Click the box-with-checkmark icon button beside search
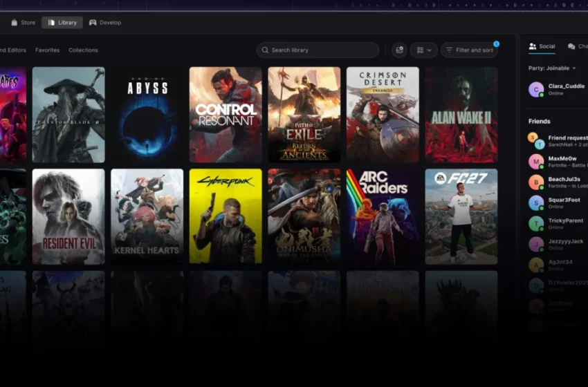This screenshot has width=588, height=387. (x=399, y=50)
